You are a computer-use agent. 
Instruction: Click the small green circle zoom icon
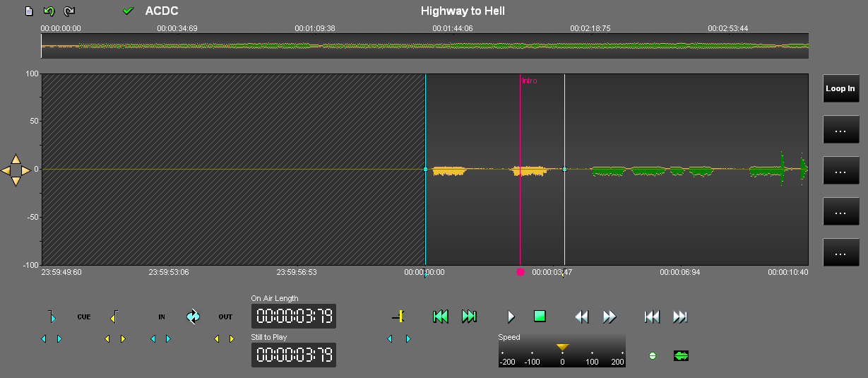point(652,356)
